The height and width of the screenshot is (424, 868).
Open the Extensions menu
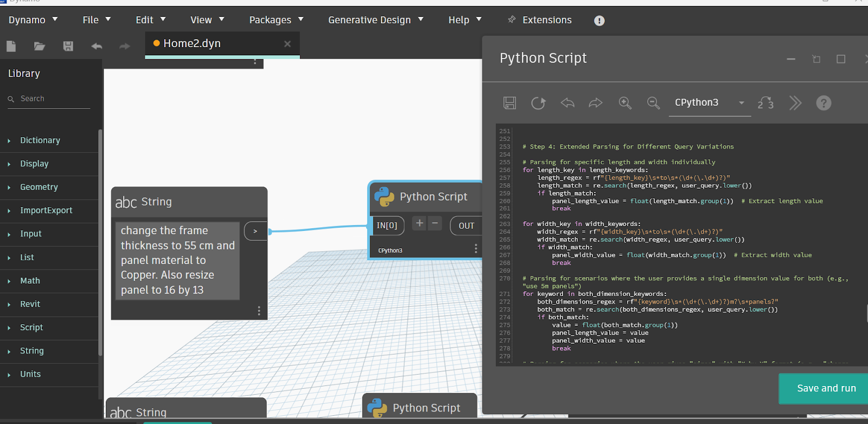(547, 20)
